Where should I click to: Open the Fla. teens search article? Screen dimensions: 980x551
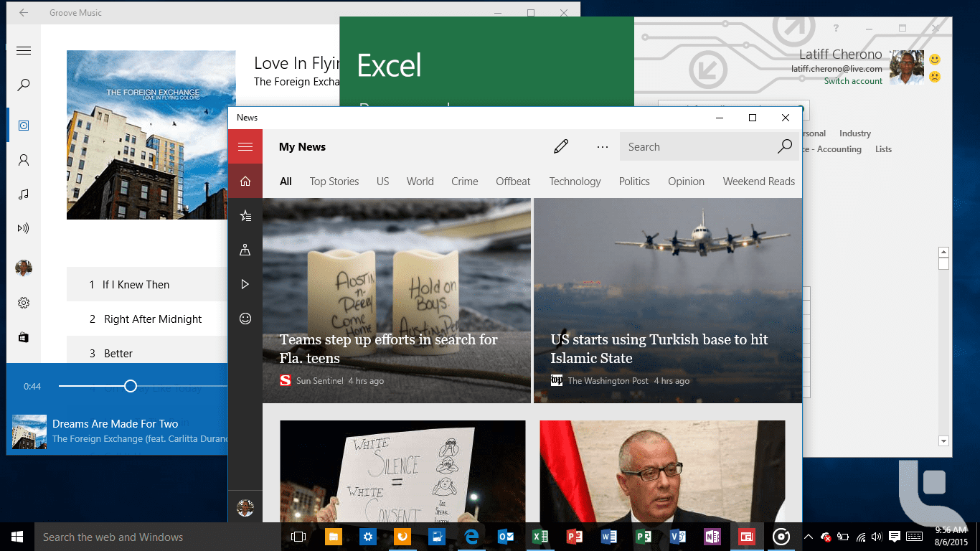(x=397, y=300)
